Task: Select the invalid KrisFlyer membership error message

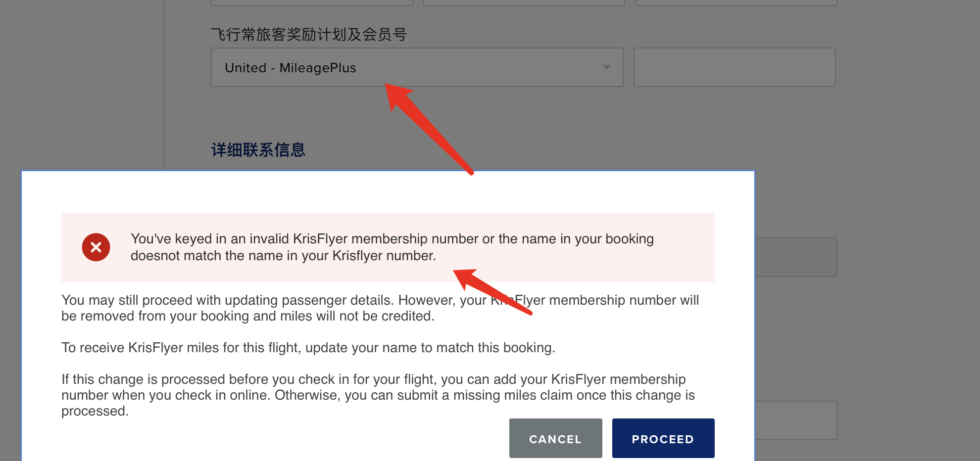Action: [392, 247]
